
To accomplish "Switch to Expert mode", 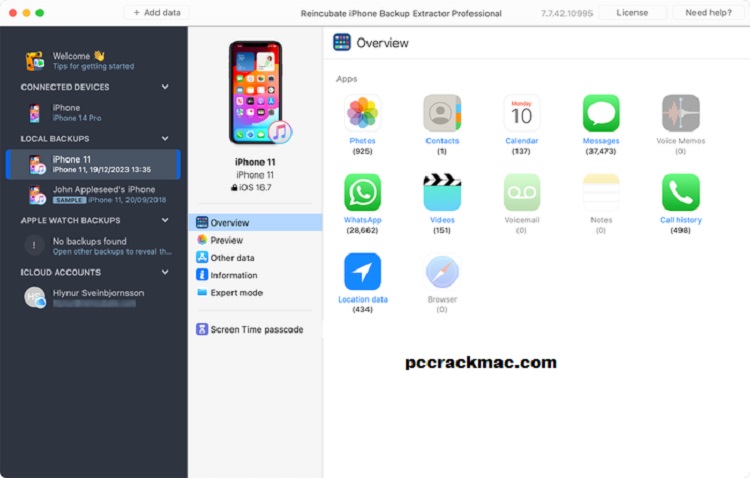I will (255, 292).
